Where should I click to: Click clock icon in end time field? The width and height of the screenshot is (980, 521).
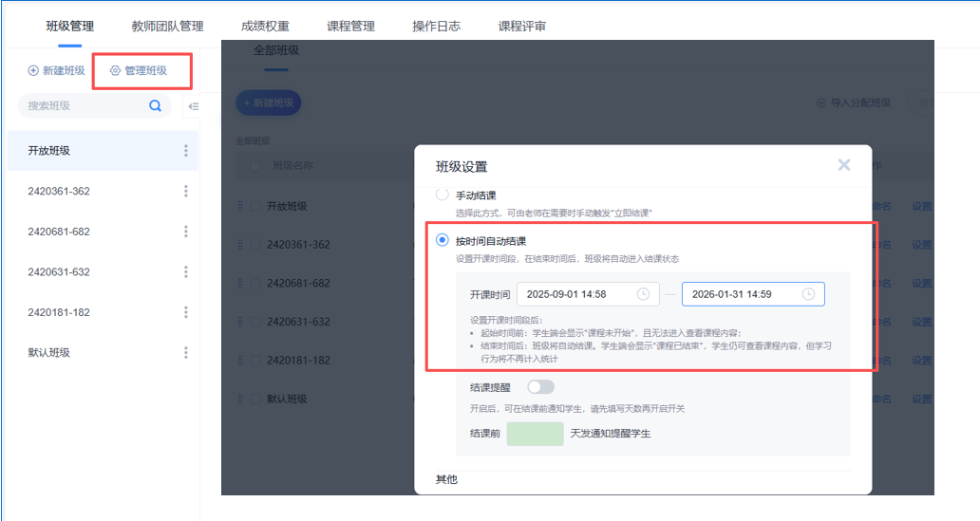pos(808,294)
